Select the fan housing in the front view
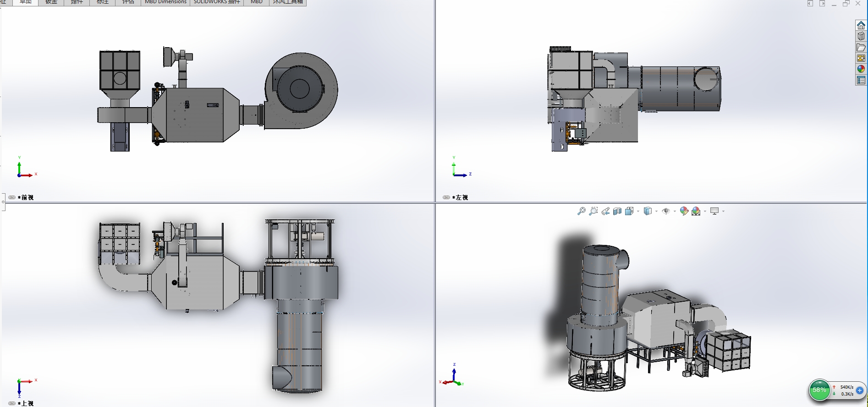Screen dimensions: 868x407 [x=301, y=91]
